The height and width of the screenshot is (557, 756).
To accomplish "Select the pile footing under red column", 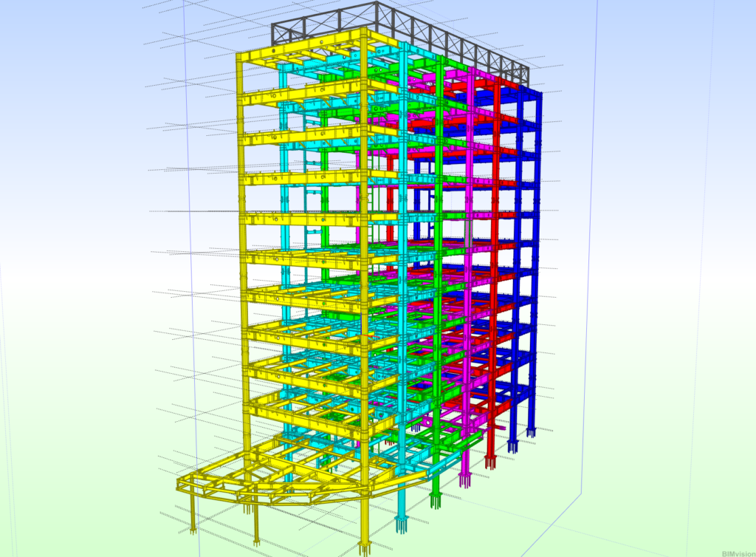I will tap(490, 462).
